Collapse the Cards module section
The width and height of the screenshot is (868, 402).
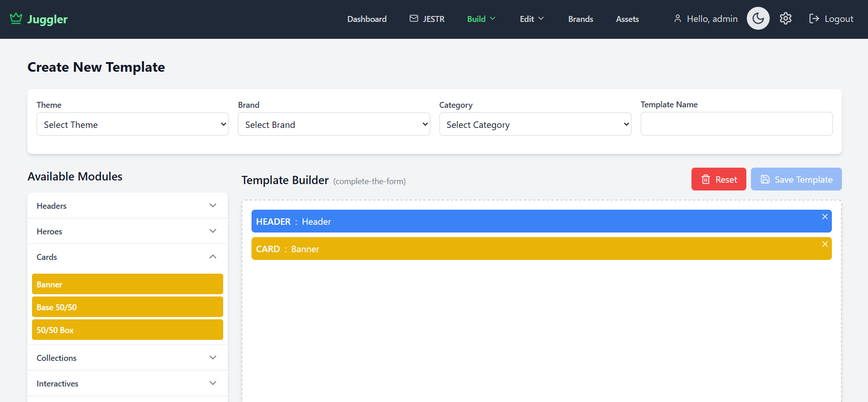(x=127, y=257)
